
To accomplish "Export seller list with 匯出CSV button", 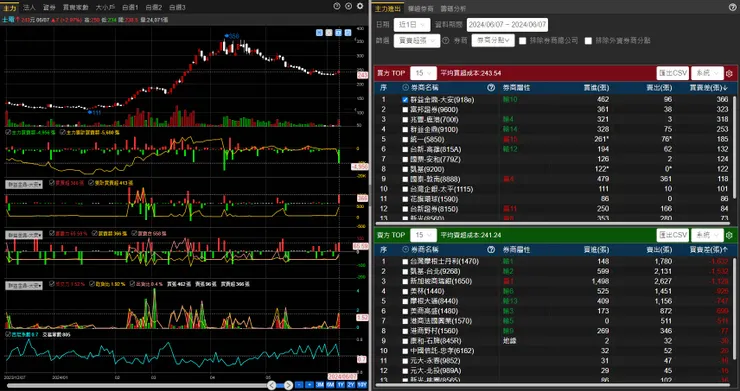I will pyautogui.click(x=673, y=235).
